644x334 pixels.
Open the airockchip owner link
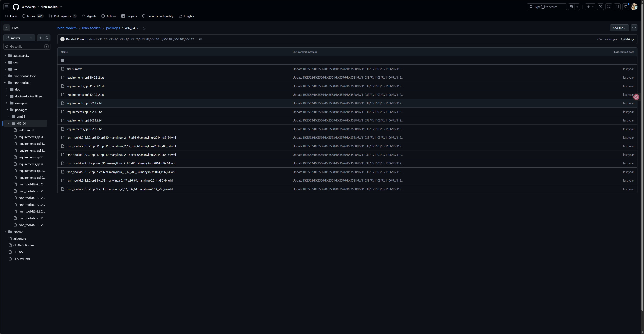pos(29,7)
